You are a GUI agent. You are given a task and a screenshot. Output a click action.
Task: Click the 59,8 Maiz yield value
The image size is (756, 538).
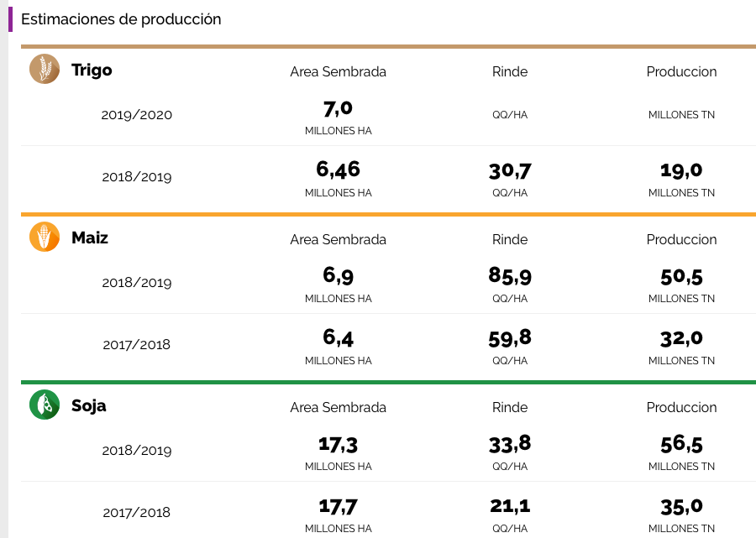pos(510,338)
